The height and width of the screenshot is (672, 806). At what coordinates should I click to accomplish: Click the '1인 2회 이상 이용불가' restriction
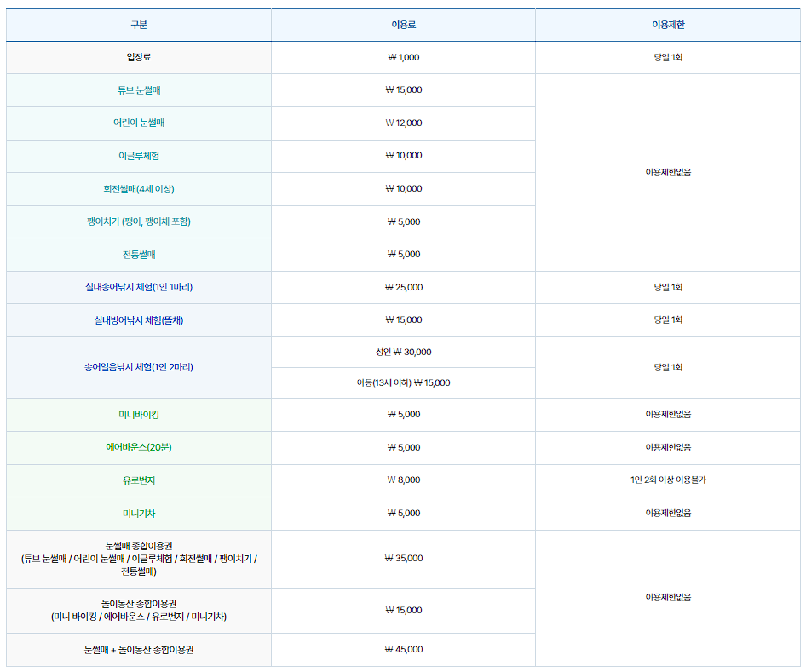pos(668,480)
